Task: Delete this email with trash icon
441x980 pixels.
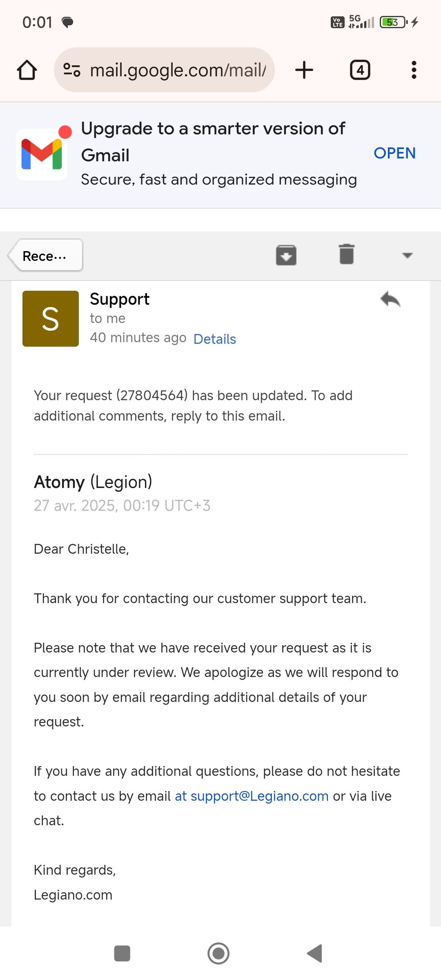Action: tap(346, 255)
